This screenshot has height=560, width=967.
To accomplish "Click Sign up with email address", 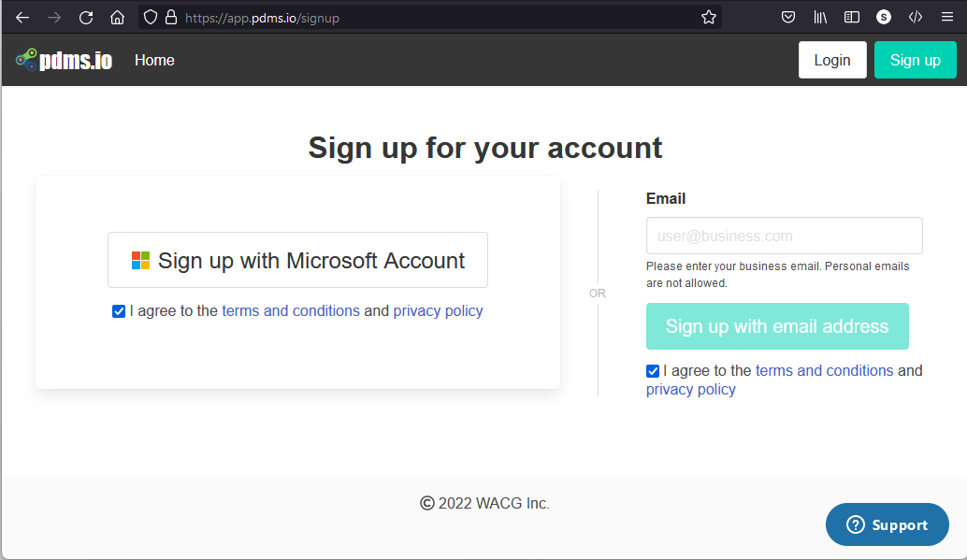I will (x=777, y=326).
